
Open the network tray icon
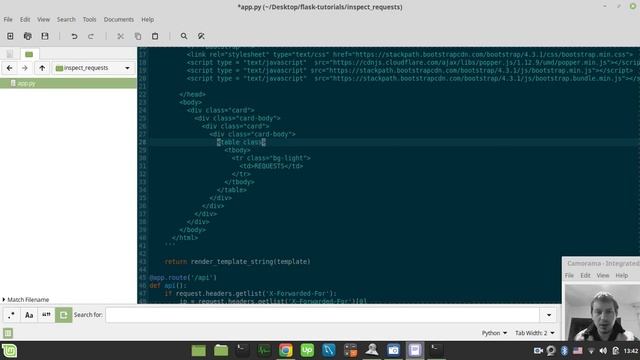591,351
